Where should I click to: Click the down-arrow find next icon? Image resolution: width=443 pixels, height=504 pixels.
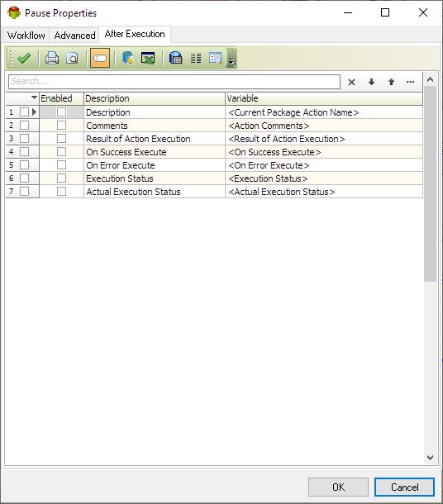pos(371,82)
